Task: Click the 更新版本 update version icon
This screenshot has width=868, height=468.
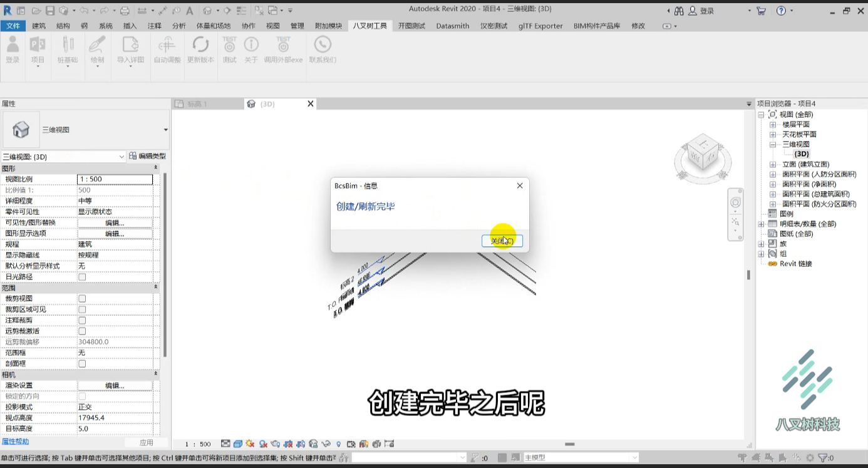Action: click(x=200, y=49)
